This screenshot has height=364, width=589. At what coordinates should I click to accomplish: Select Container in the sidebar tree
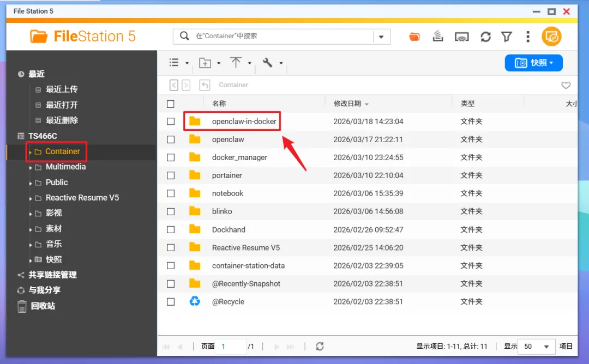click(62, 151)
